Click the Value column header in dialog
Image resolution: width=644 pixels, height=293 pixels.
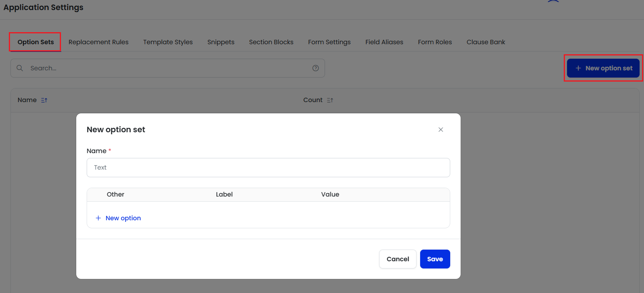pyautogui.click(x=330, y=195)
